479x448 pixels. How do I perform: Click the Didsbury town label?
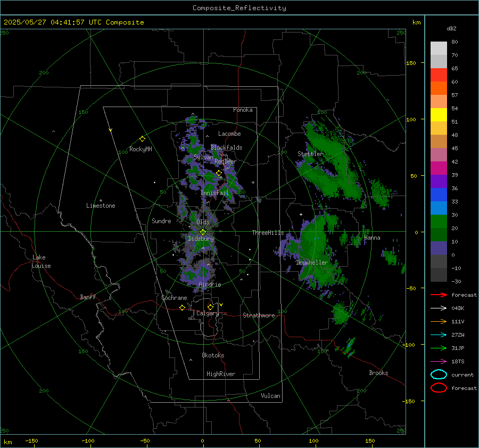(201, 239)
